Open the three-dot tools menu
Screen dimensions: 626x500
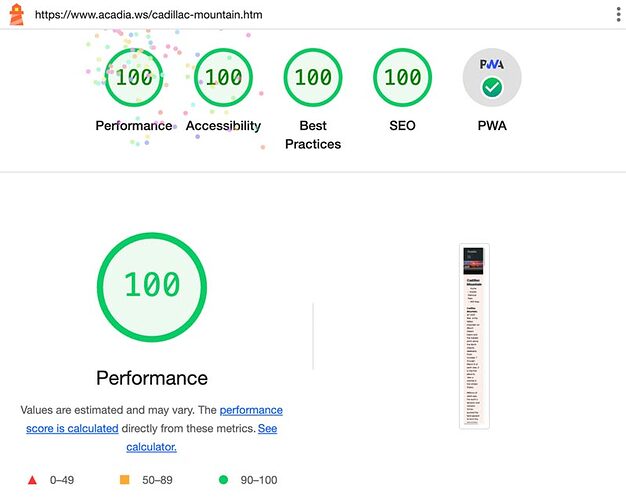617,15
